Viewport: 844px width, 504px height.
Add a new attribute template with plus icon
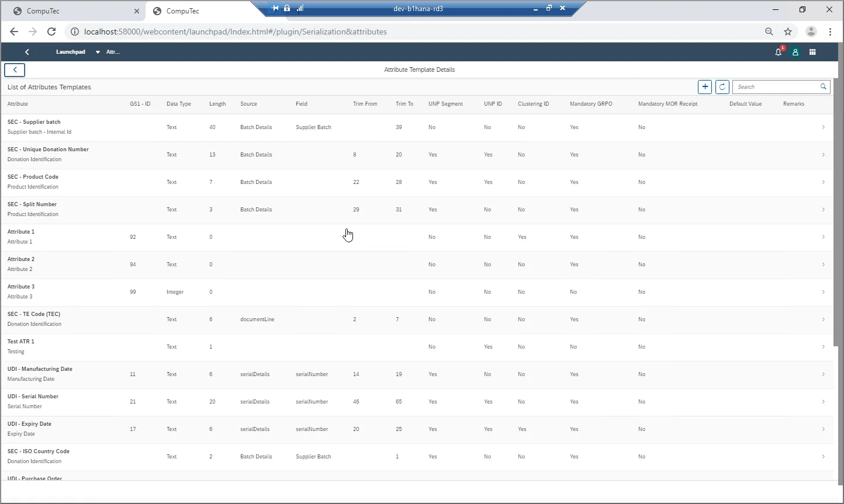(705, 86)
